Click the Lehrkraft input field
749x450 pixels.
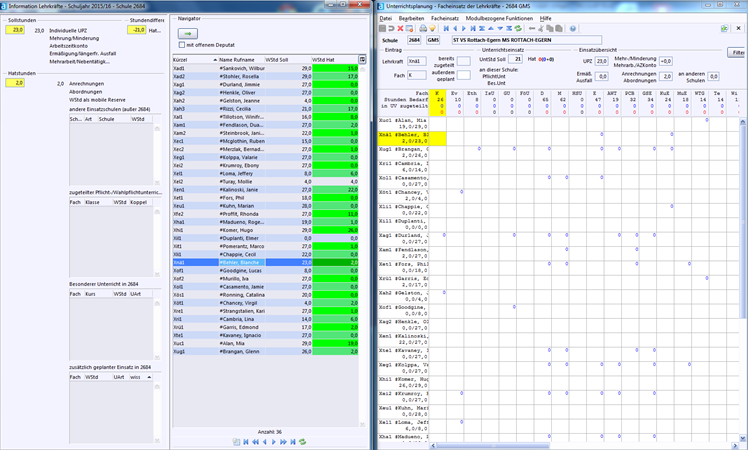click(417, 61)
